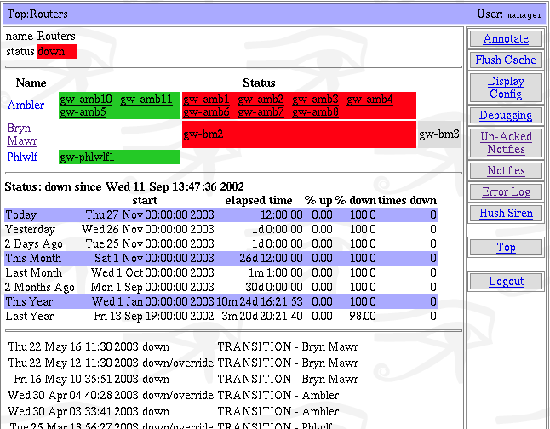Go to Top via sidebar link

(506, 247)
